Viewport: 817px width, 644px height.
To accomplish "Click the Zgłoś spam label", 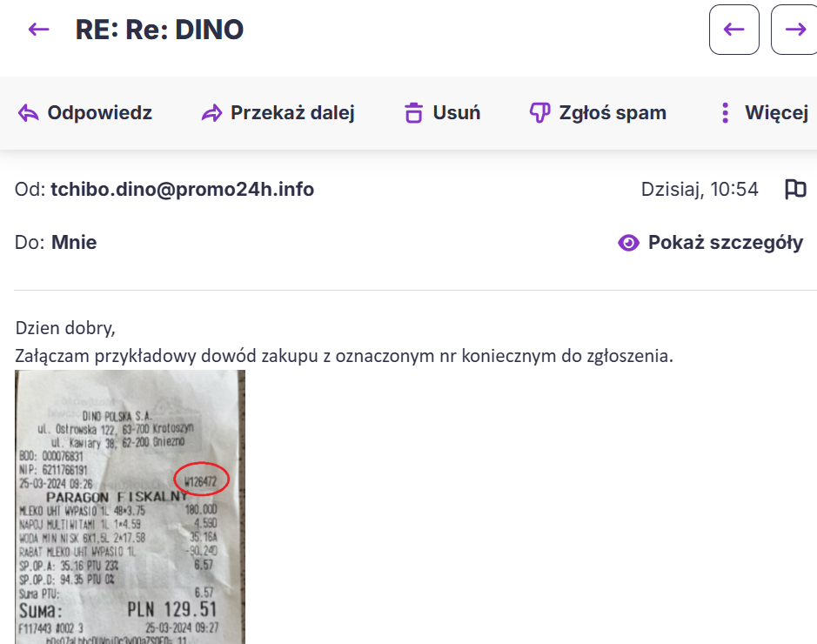I will point(613,113).
